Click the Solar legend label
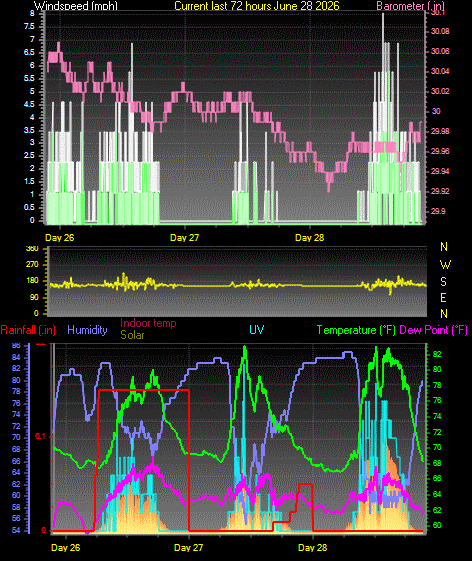Image resolution: width=472 pixels, height=561 pixels. click(132, 335)
